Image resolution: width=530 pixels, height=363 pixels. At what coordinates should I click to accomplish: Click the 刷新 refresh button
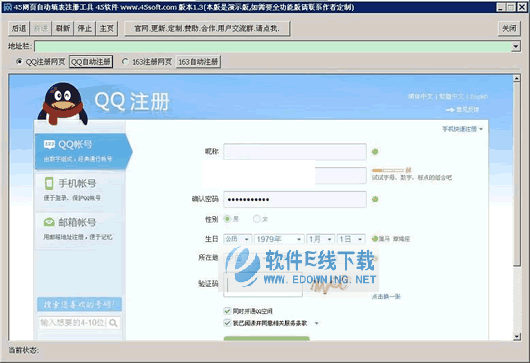tap(63, 28)
